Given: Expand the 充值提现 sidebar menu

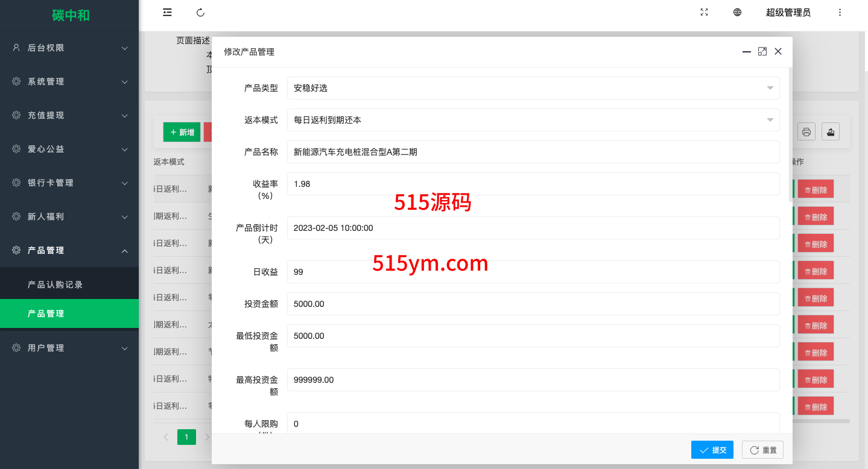Looking at the screenshot, I should [x=69, y=115].
